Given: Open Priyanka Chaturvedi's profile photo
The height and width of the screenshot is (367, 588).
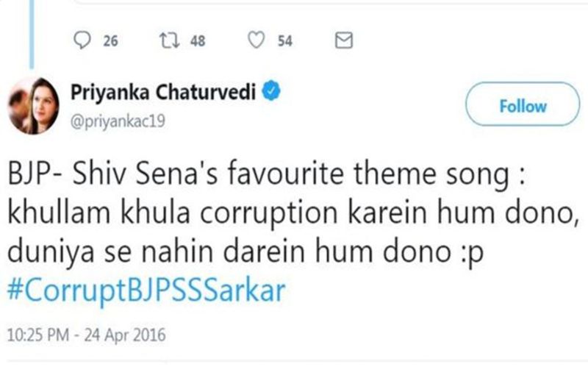Looking at the screenshot, I should click(x=35, y=104).
